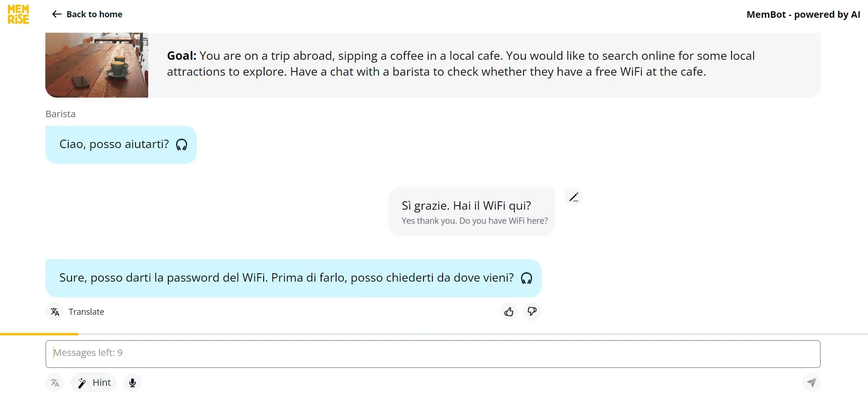The image size is (868, 397).
Task: Give thumbs up to barista's reply
Action: coord(509,312)
